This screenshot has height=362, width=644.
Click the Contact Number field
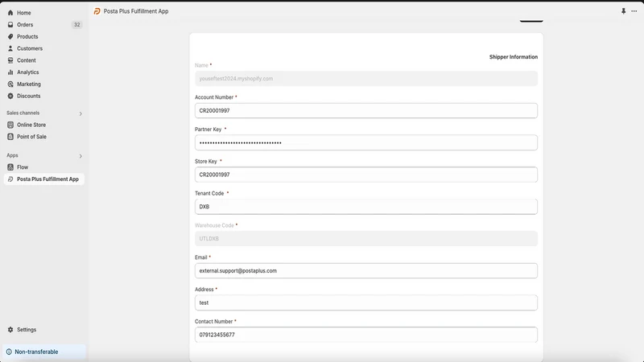tap(366, 335)
